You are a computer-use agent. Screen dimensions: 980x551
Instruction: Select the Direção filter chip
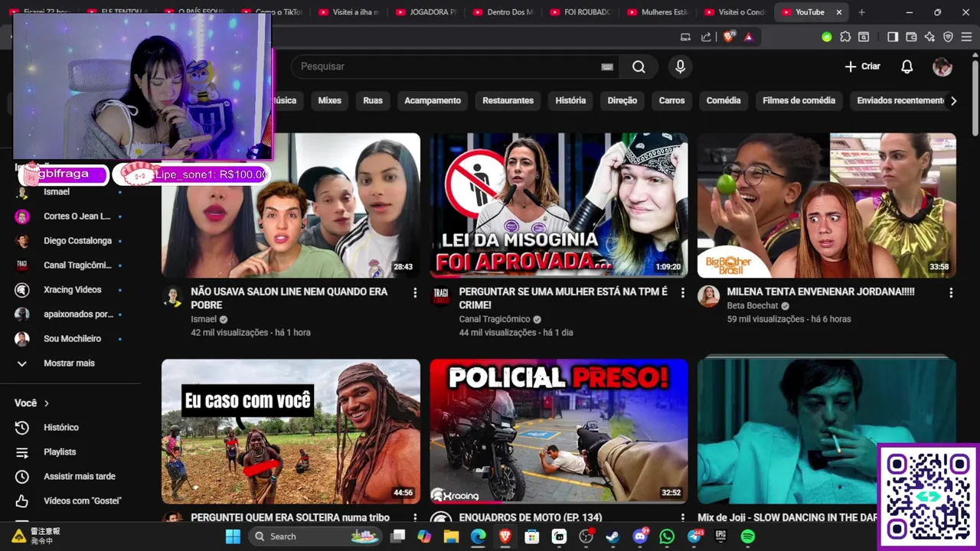coord(622,100)
